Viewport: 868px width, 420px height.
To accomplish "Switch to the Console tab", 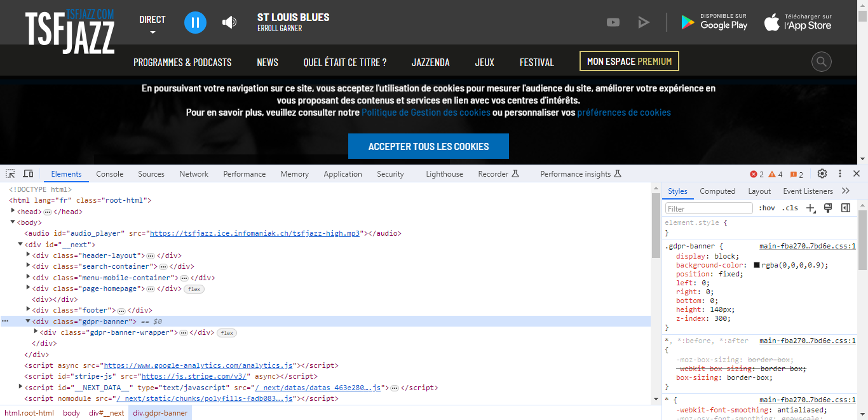I will point(109,173).
